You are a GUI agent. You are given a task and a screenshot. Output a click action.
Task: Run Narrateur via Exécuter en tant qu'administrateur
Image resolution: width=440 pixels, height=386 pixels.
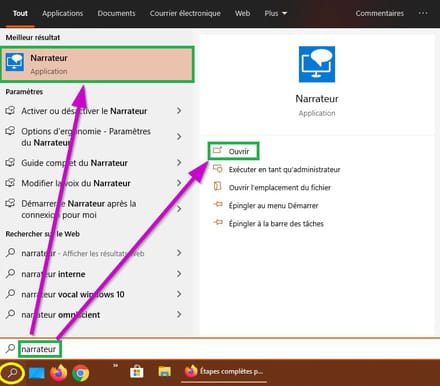click(x=284, y=170)
